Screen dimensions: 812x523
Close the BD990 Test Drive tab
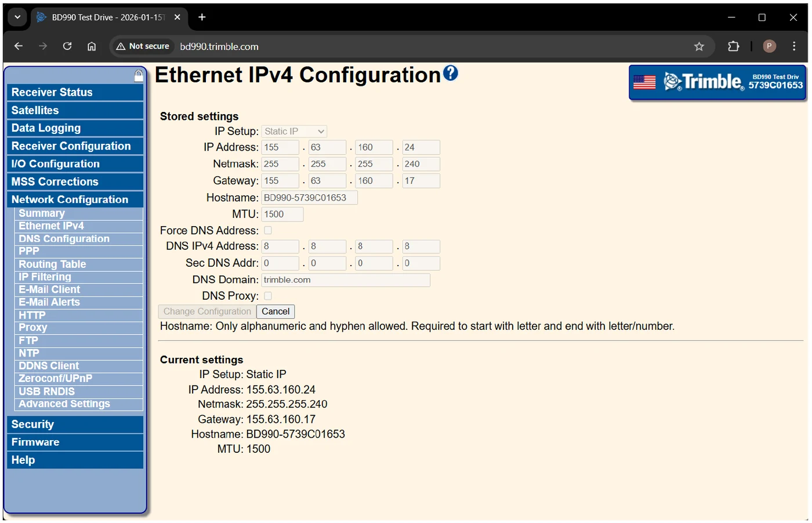[x=177, y=17]
